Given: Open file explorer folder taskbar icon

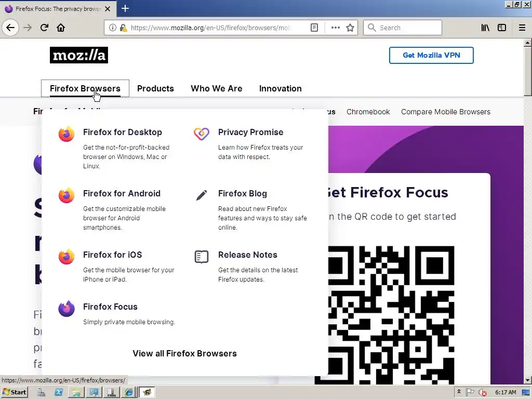Looking at the screenshot, I should (76, 392).
